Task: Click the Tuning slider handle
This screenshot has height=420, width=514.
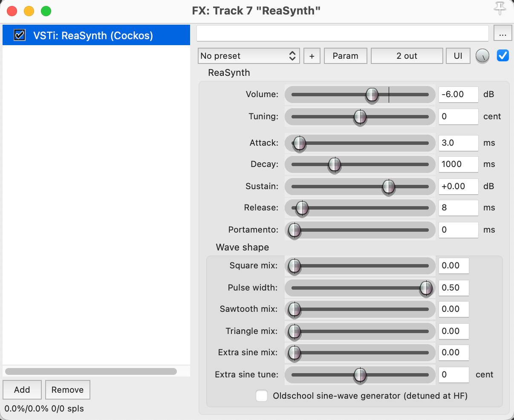Action: [360, 117]
